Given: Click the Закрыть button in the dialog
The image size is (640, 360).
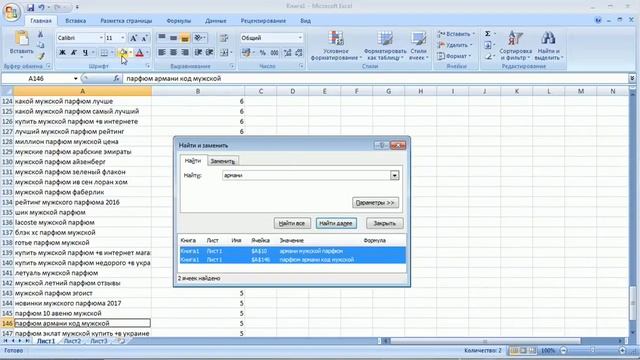Looking at the screenshot, I should tap(384, 223).
